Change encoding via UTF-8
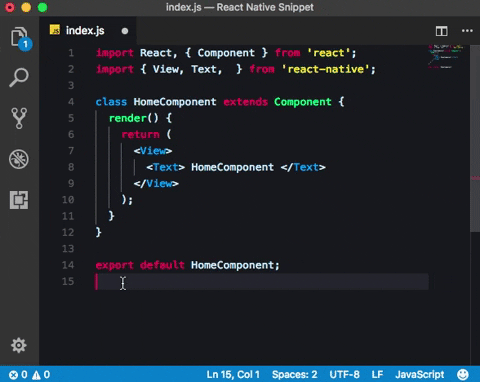 344,375
